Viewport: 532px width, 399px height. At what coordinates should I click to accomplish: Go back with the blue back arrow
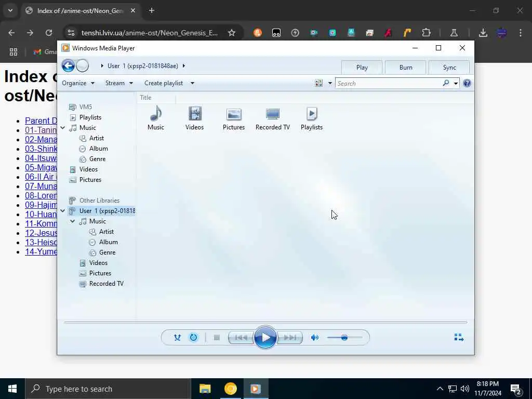(68, 66)
